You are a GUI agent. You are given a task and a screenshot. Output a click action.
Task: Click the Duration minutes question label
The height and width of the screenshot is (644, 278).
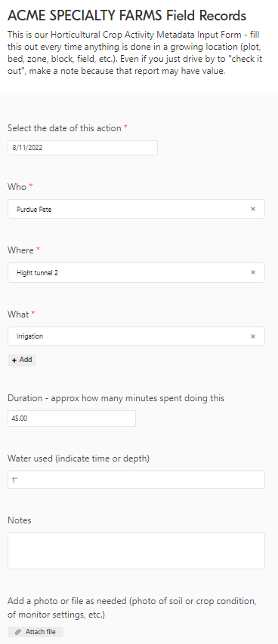click(x=116, y=398)
